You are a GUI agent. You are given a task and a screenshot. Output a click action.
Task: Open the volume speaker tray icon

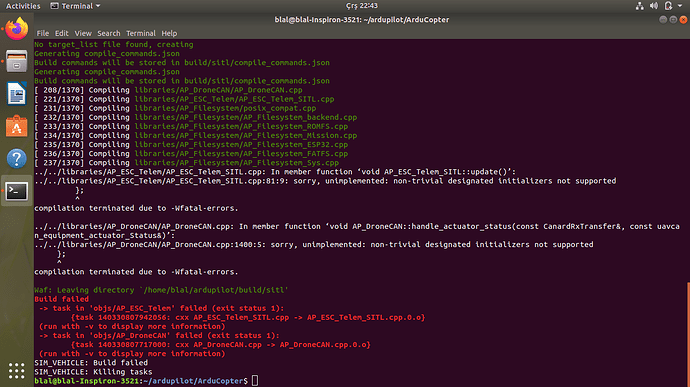coord(654,6)
